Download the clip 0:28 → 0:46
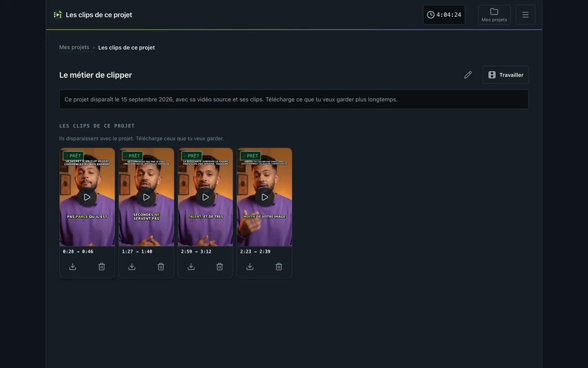This screenshot has height=368, width=588. pyautogui.click(x=73, y=267)
